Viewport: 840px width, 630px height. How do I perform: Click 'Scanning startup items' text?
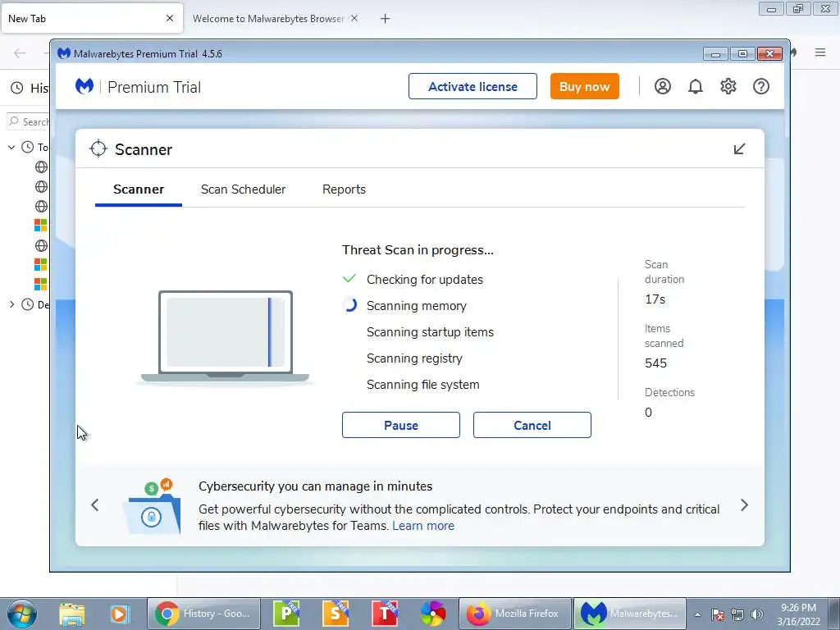click(x=430, y=332)
